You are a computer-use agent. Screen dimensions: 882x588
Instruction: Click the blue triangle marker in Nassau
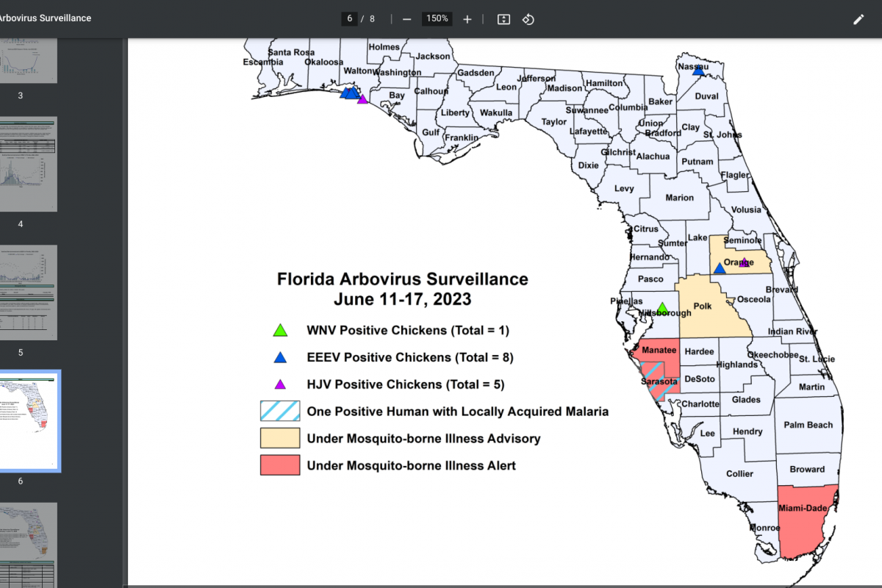698,71
